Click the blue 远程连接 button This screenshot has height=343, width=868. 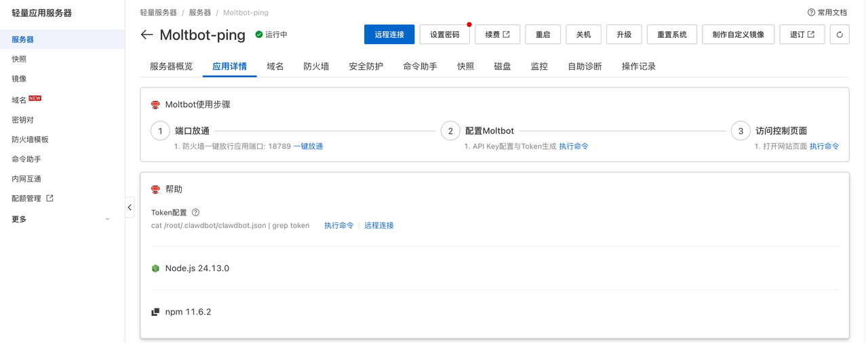tap(389, 35)
